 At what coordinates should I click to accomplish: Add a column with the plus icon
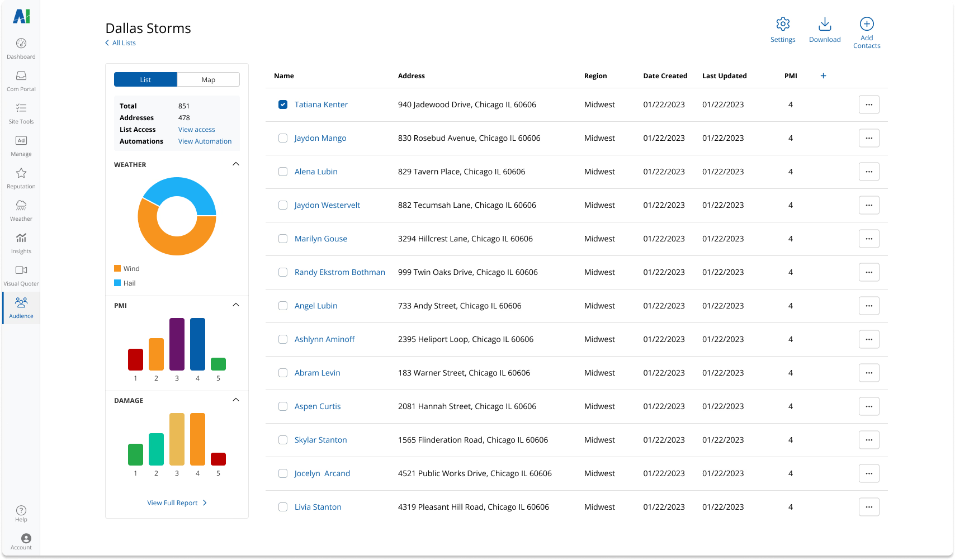(823, 76)
